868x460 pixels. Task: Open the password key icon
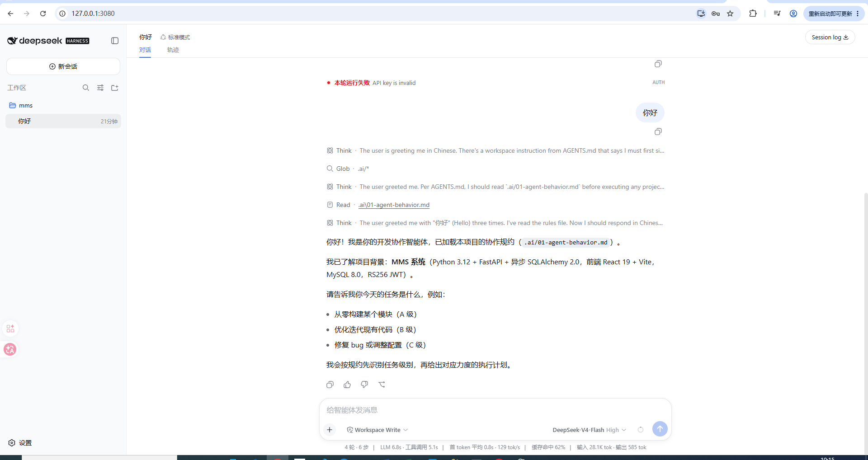pyautogui.click(x=716, y=14)
